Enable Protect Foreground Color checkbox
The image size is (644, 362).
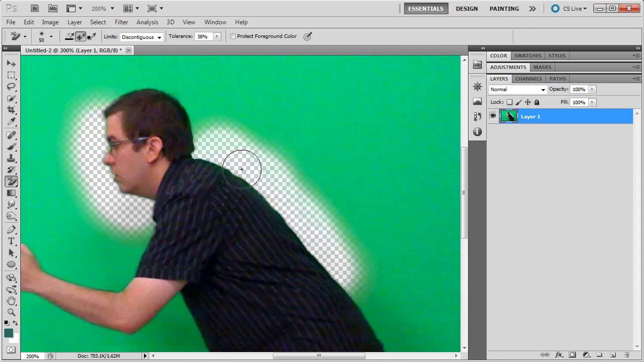tap(233, 36)
